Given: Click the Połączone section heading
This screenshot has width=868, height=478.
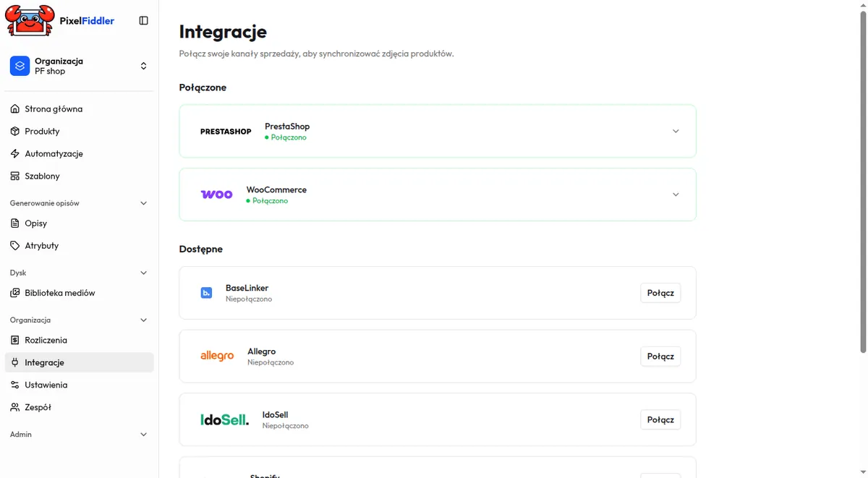Looking at the screenshot, I should pos(203,88).
